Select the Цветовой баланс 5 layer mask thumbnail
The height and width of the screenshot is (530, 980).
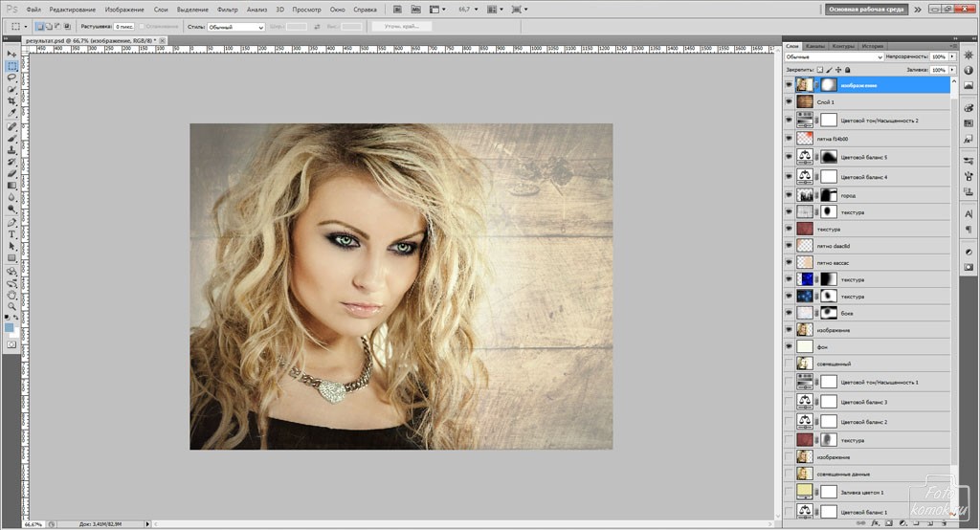pyautogui.click(x=829, y=156)
